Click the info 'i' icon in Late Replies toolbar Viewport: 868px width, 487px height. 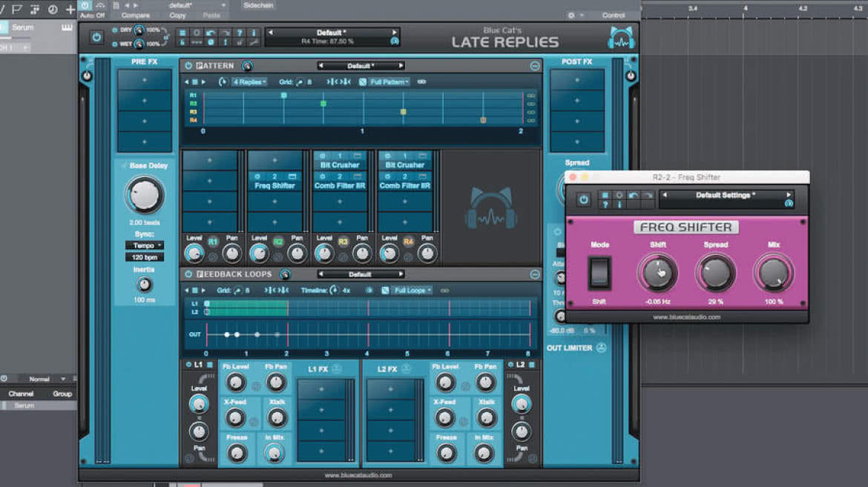point(254,33)
